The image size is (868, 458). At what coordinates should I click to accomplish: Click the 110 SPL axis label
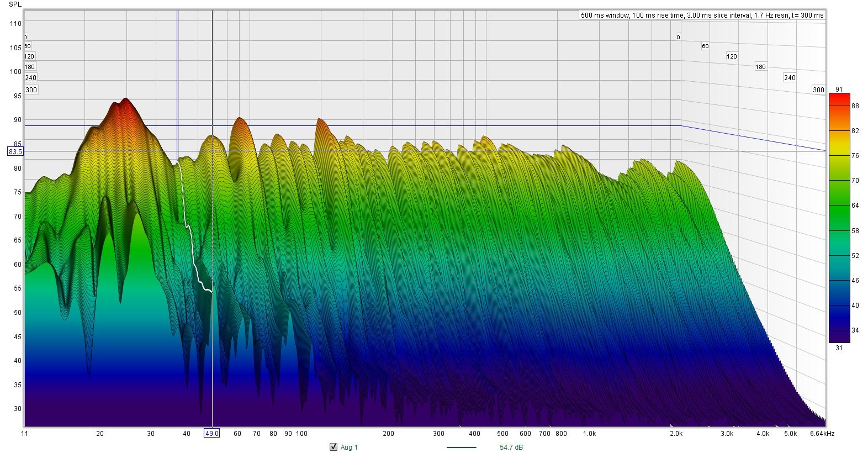[15, 24]
